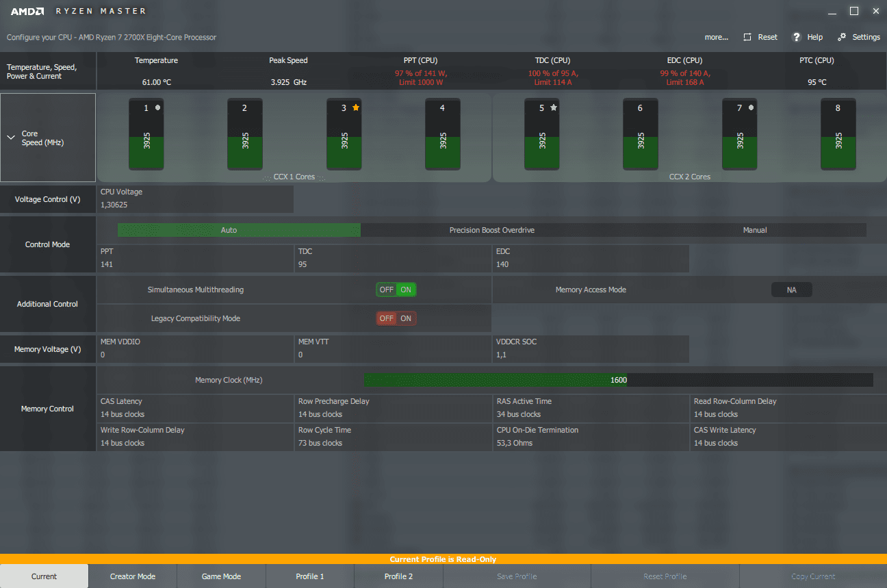Select Manual control mode
Screen dimensions: 887x588
[755, 230]
